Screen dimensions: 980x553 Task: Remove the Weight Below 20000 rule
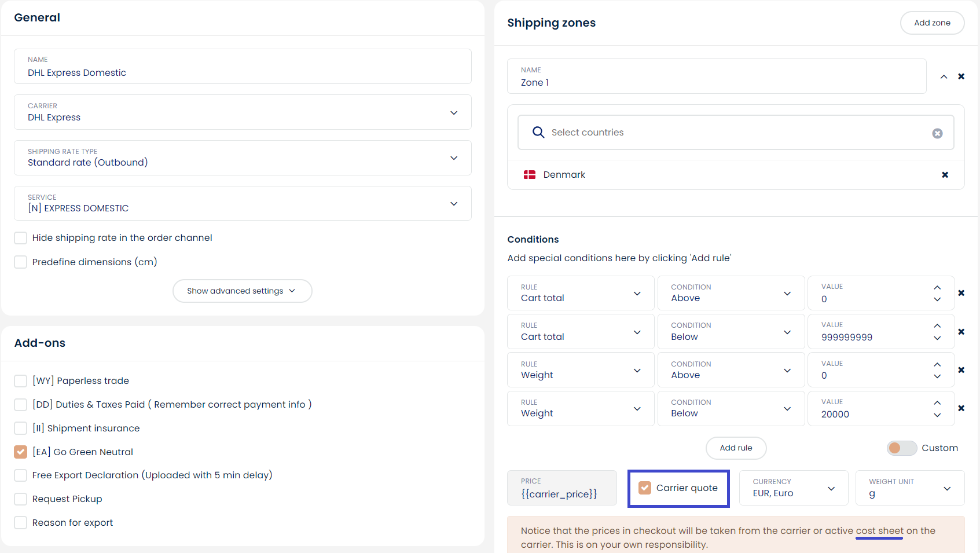(x=961, y=408)
